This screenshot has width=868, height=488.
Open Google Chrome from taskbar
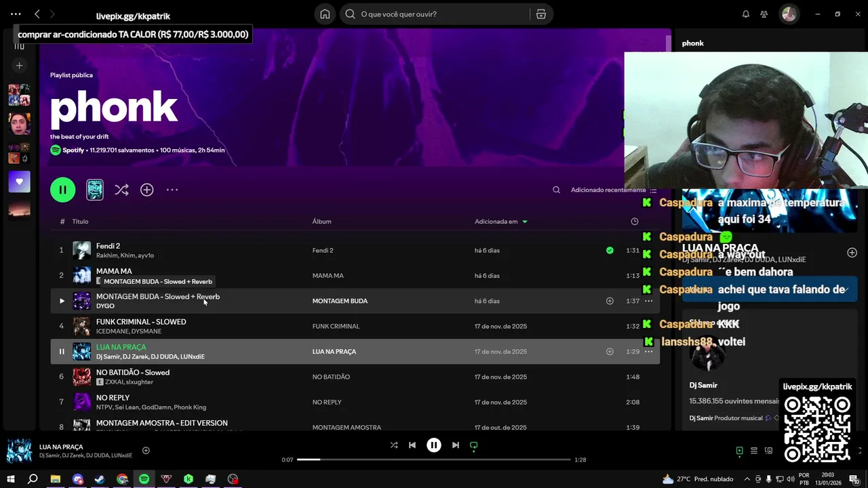122,479
